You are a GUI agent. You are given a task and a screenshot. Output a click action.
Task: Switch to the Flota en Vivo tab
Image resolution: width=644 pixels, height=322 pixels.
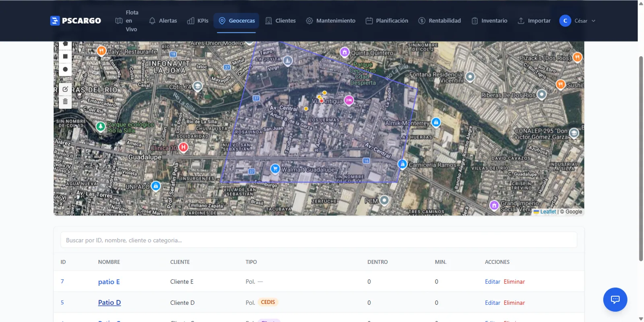(127, 21)
